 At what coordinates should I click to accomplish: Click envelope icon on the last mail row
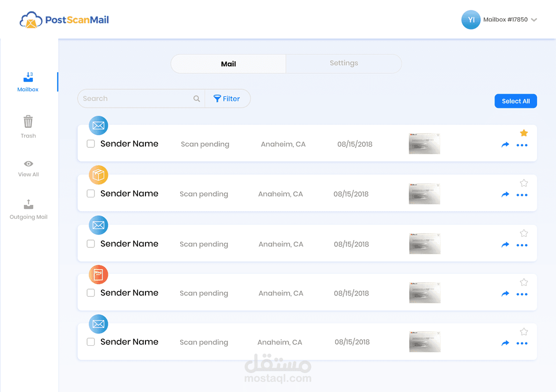(98, 324)
